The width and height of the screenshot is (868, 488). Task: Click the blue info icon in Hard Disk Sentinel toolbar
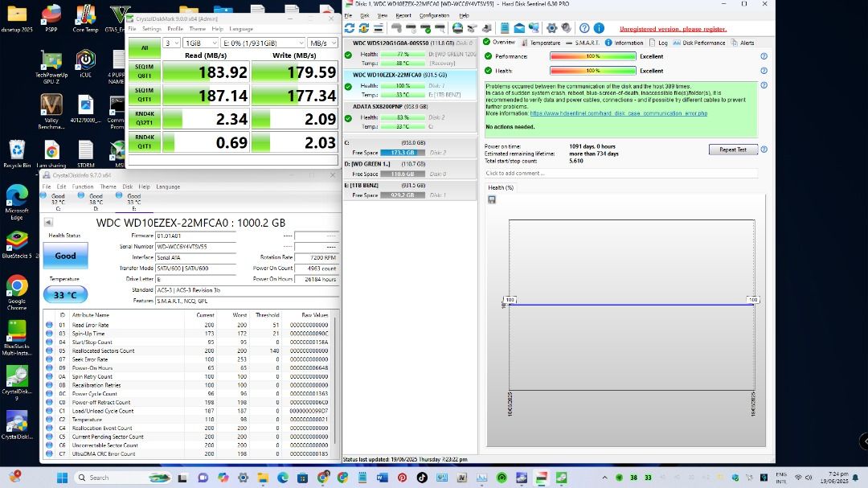point(599,28)
